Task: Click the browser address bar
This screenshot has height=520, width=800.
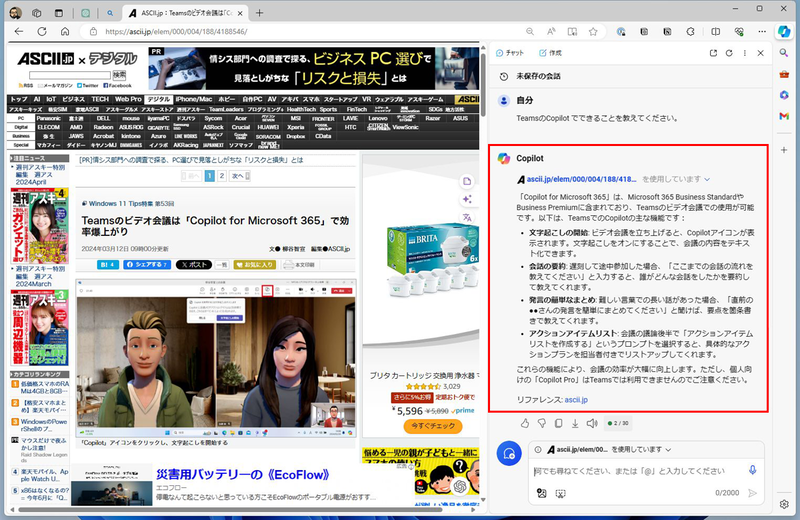Action: (306, 32)
